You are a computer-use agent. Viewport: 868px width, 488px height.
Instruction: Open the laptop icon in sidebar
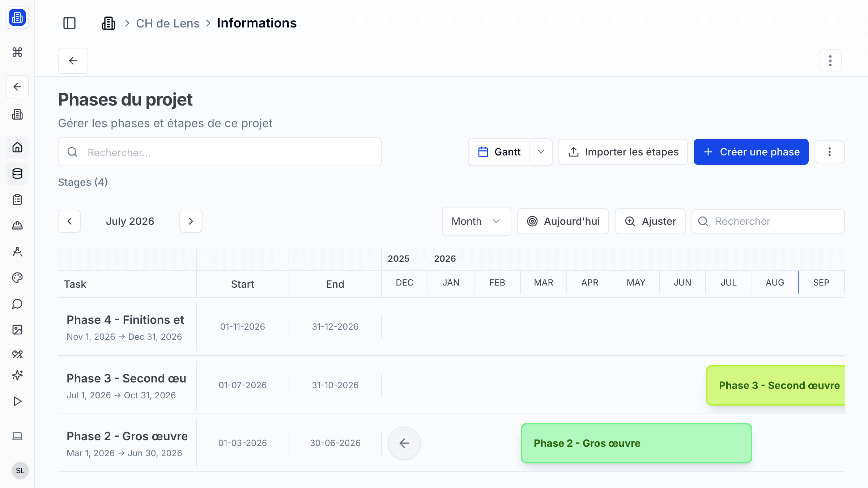click(x=17, y=436)
